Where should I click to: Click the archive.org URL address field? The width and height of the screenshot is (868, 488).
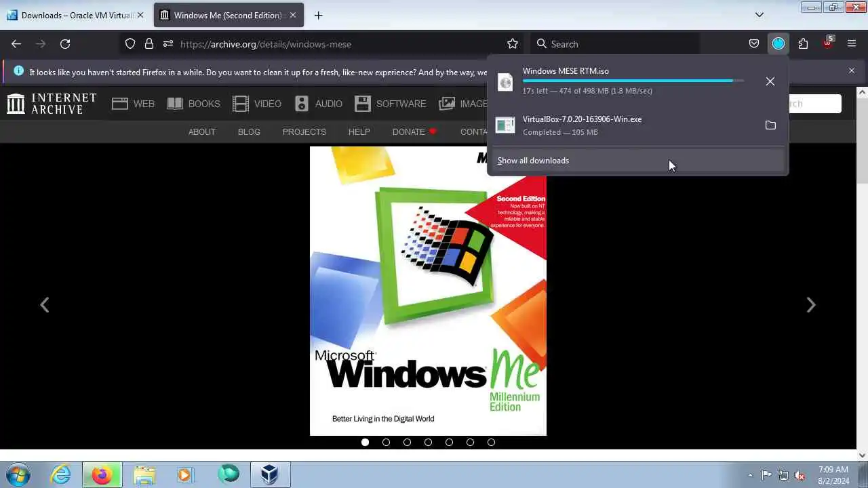339,43
